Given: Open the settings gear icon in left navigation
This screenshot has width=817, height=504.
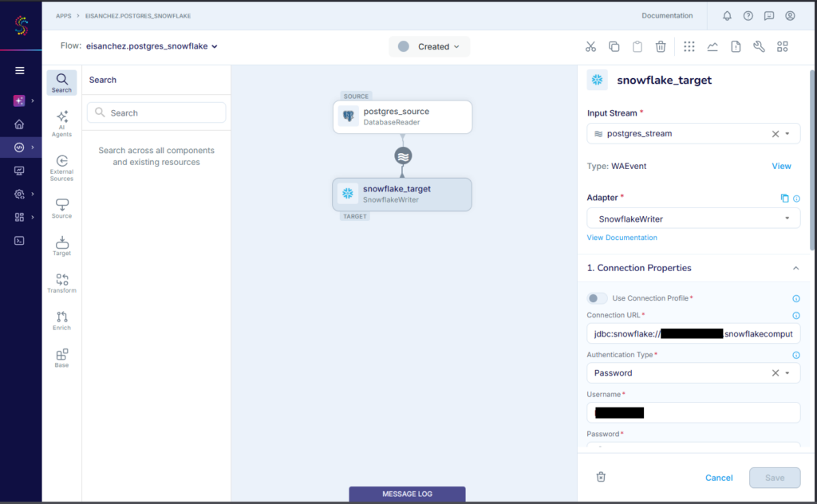Looking at the screenshot, I should 19,195.
